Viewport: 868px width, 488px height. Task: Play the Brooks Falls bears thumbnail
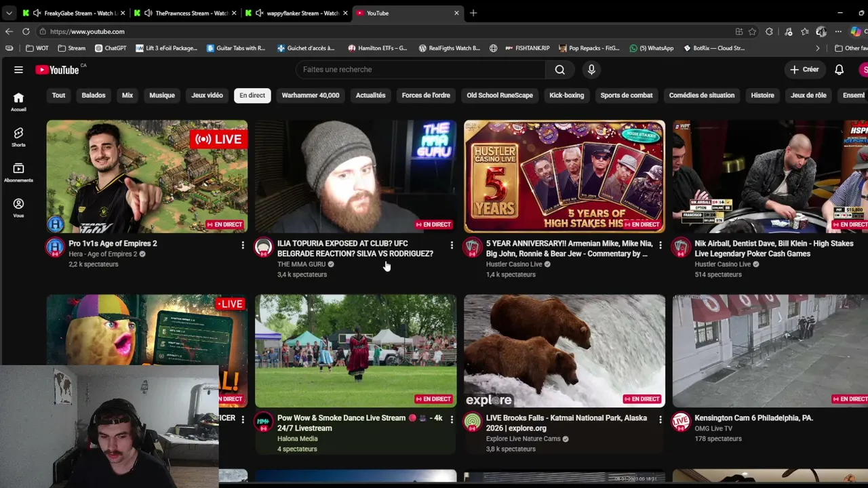[564, 351]
